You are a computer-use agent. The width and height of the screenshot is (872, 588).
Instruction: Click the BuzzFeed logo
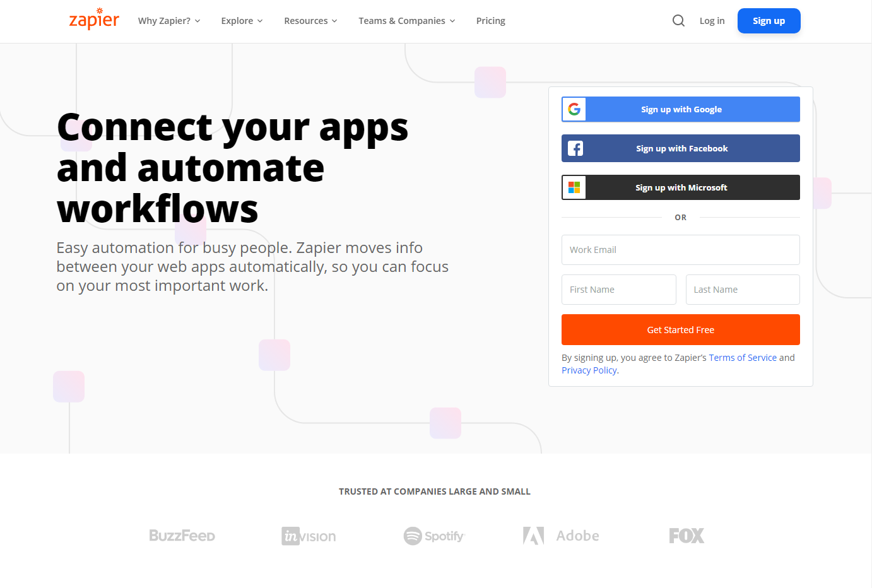tap(182, 536)
